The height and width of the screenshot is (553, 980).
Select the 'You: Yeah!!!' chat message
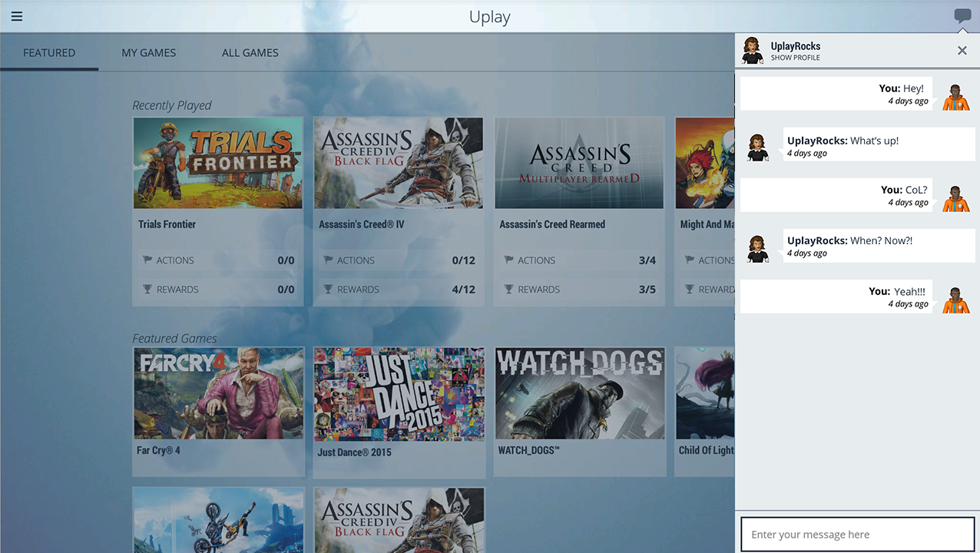click(836, 296)
